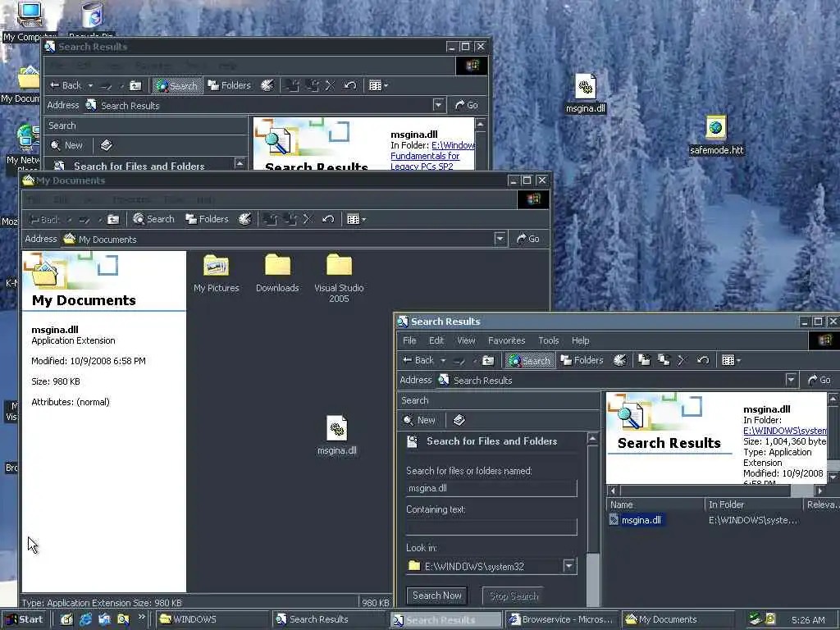840x630 pixels.
Task: Open View menu in front Search Results window
Action: 466,340
